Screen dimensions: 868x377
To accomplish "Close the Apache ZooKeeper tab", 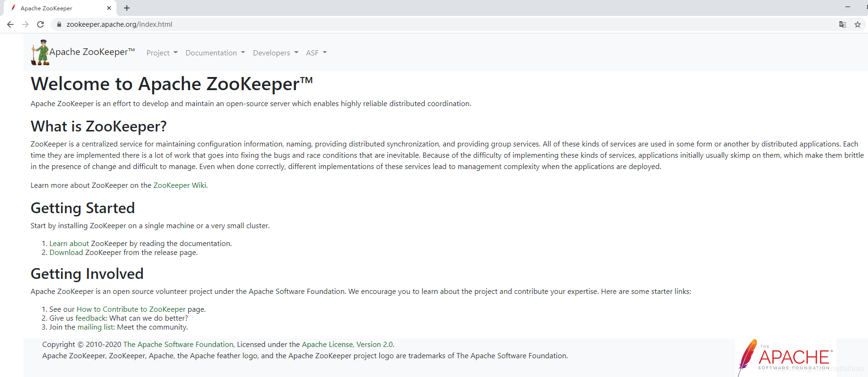I will coord(109,8).
